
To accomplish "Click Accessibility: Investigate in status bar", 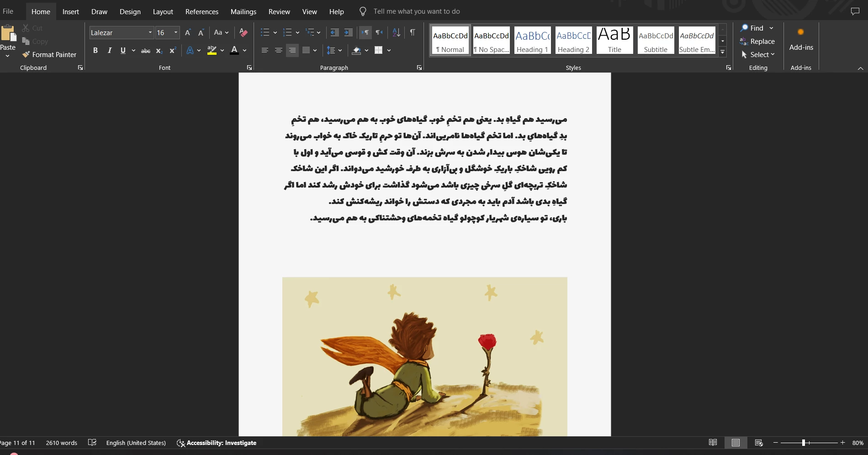I will (x=217, y=443).
